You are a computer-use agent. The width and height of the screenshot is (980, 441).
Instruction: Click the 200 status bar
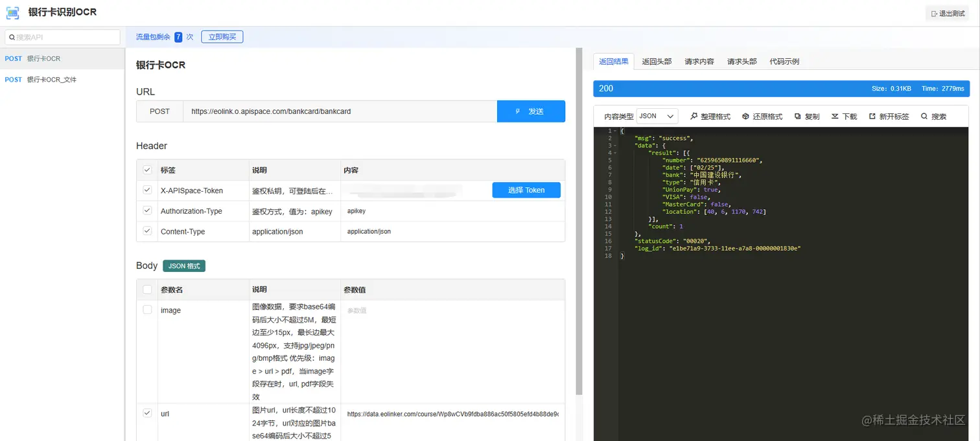(x=781, y=89)
